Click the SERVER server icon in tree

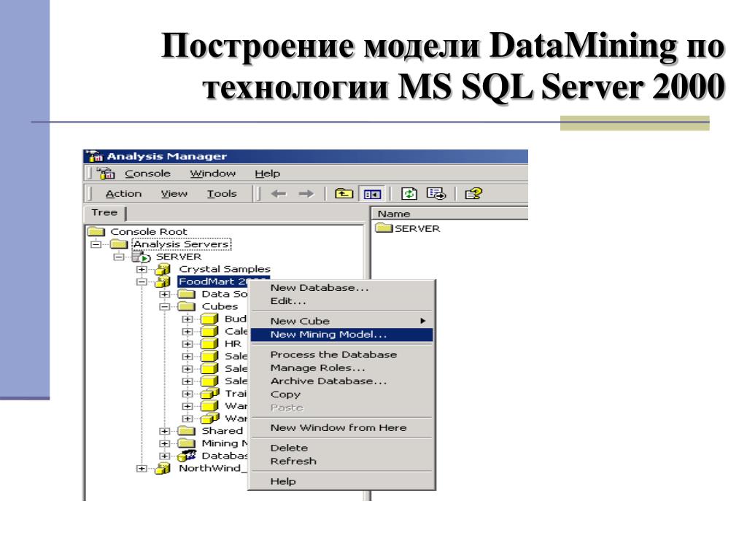[141, 257]
